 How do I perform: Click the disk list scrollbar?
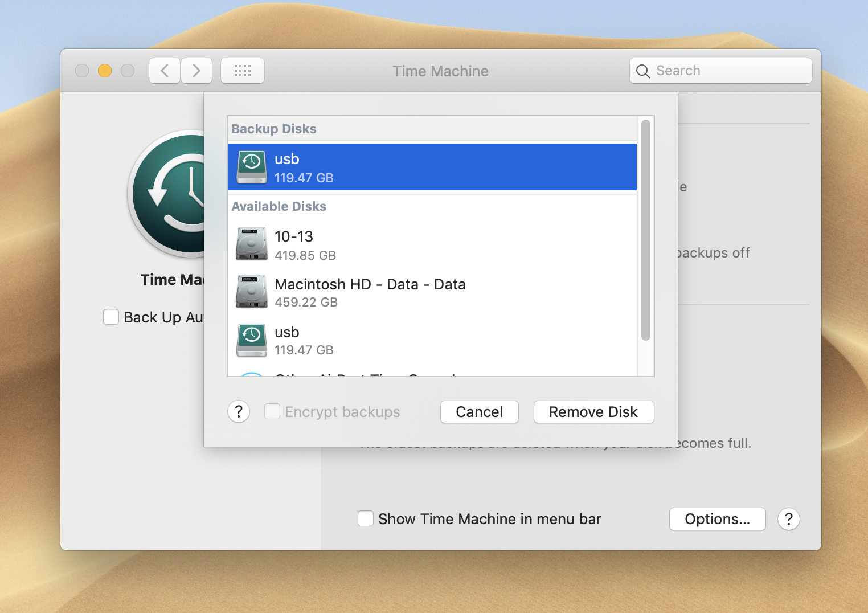click(645, 230)
